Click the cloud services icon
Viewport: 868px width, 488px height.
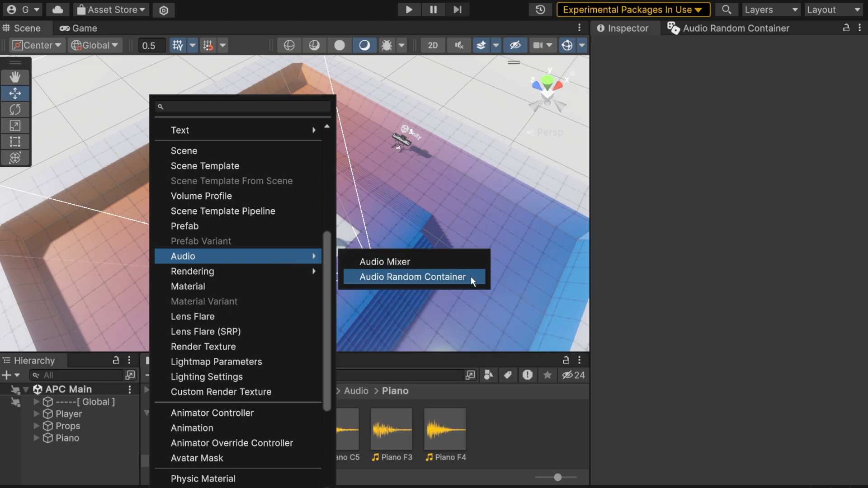point(57,9)
